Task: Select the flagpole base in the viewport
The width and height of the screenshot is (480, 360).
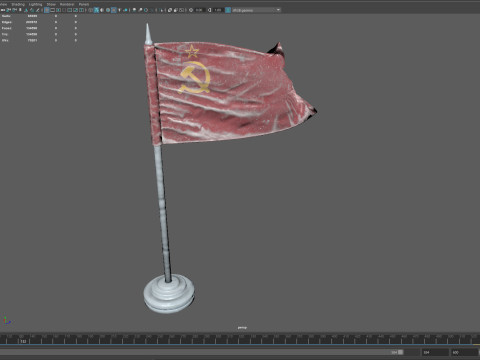Action: (169, 294)
